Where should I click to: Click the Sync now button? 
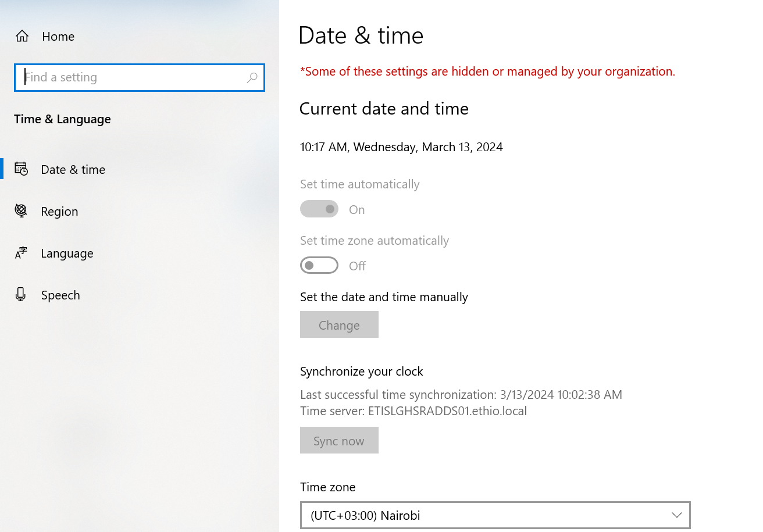(x=339, y=440)
